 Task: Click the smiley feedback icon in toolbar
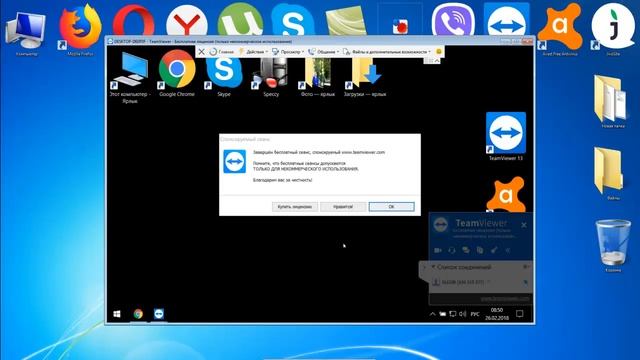(439, 51)
